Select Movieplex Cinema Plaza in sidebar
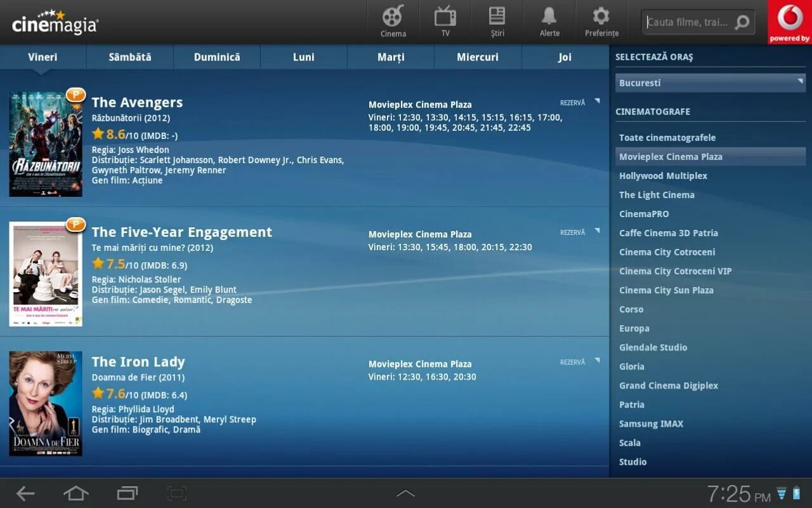 click(x=710, y=157)
